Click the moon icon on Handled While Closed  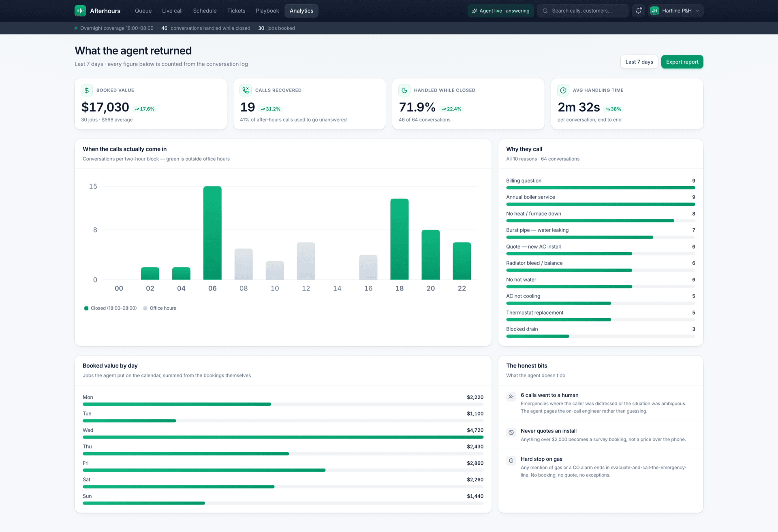point(404,90)
